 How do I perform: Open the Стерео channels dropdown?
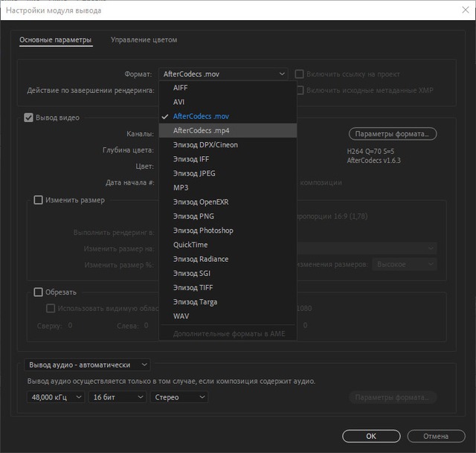pyautogui.click(x=178, y=397)
